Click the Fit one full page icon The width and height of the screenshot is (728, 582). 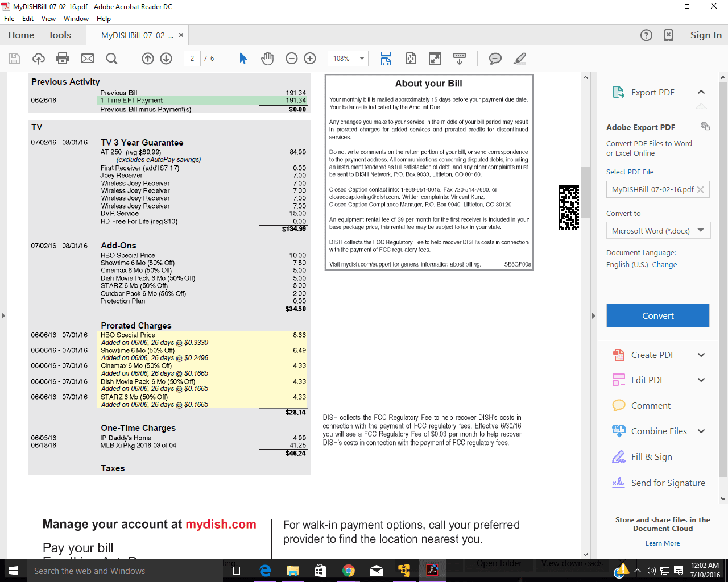[411, 59]
